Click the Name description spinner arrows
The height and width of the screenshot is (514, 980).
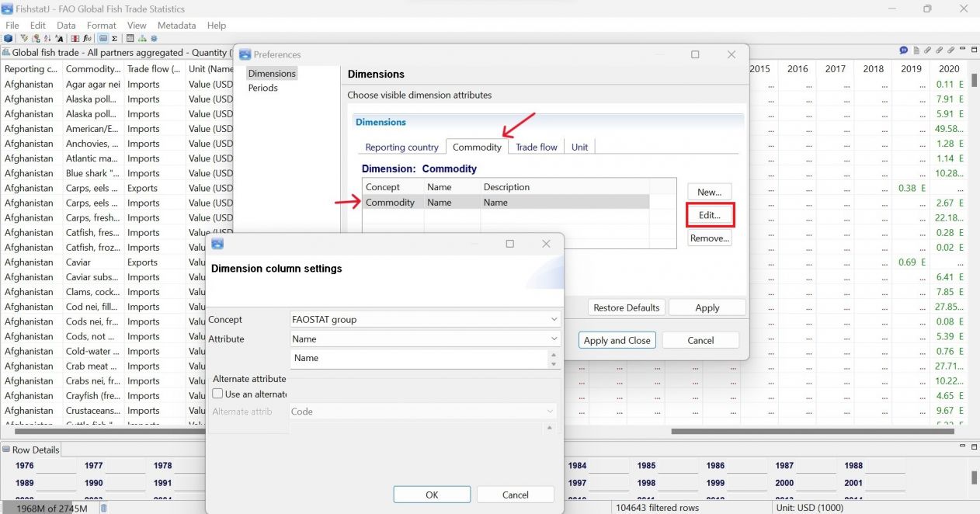pos(554,359)
